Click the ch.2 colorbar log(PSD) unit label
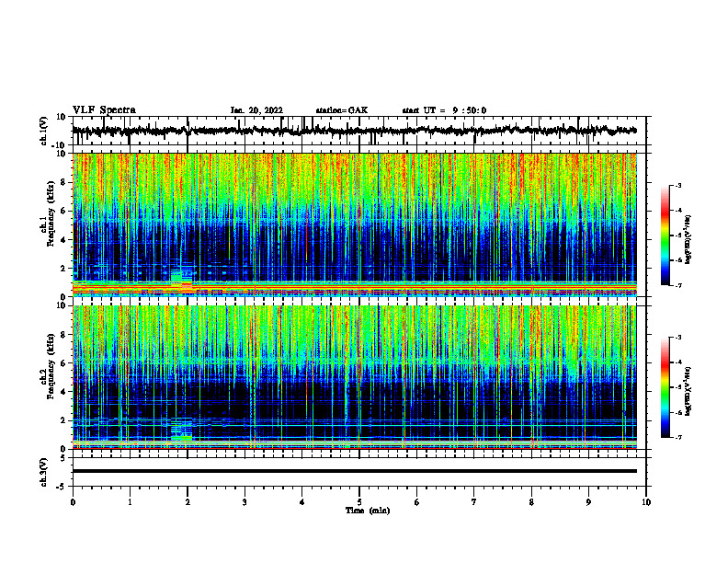 point(688,390)
